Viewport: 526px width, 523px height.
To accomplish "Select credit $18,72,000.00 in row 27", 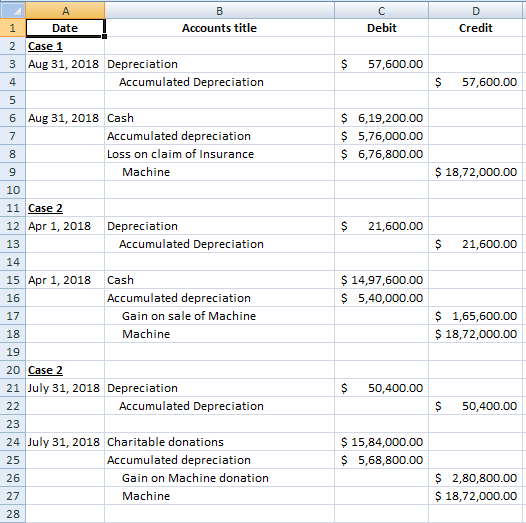I will [475, 496].
